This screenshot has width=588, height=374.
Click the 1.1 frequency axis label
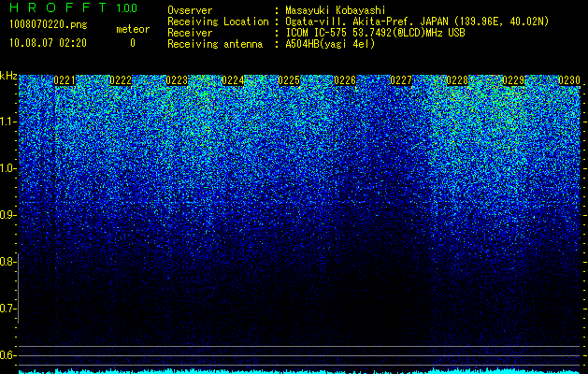[x=7, y=122]
